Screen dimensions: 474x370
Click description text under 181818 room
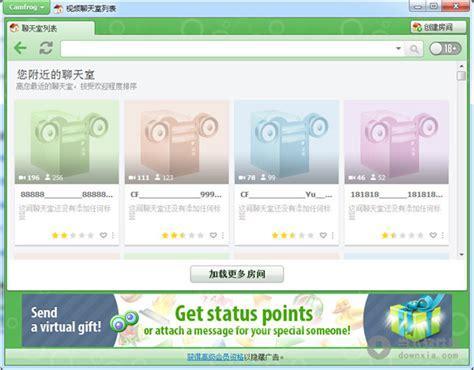tap(395, 212)
